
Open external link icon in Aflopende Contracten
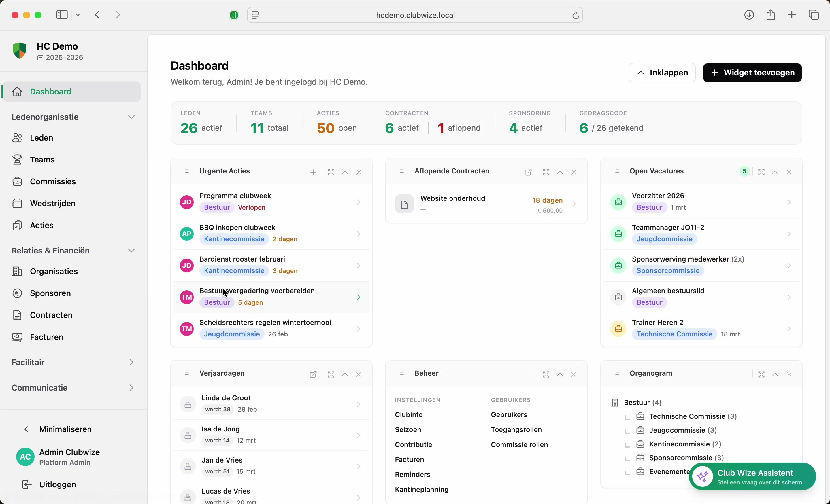point(528,173)
